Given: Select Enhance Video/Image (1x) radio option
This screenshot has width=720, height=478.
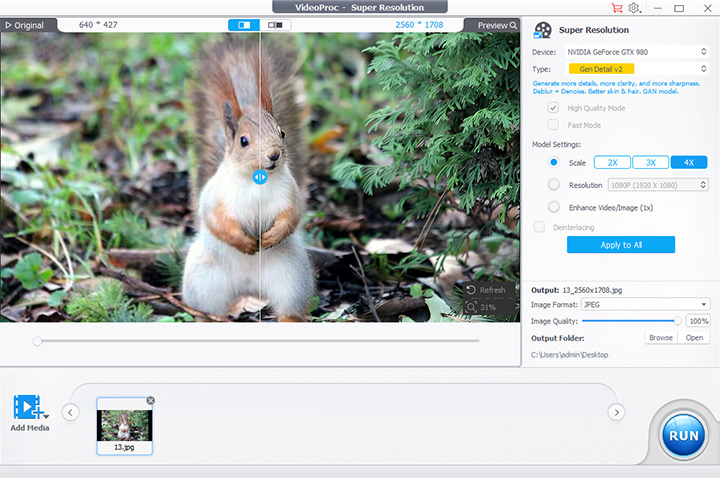Looking at the screenshot, I should [554, 207].
